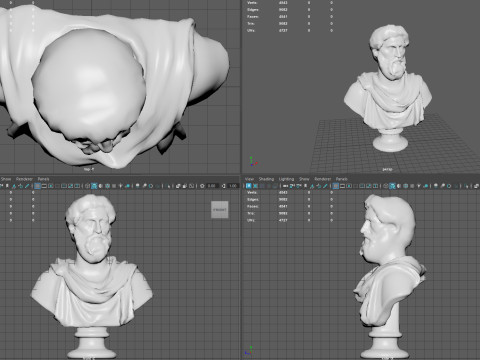This screenshot has width=480, height=360.
Task: Open Panels menu of side view panel
Action: 341,179
